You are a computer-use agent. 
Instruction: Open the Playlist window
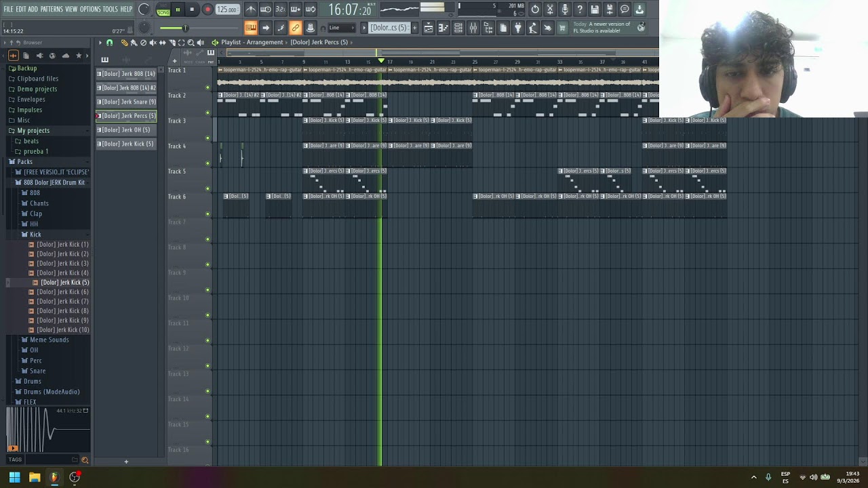point(429,28)
